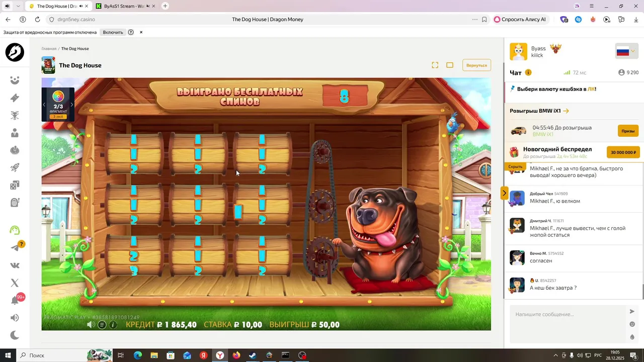Click The Dog House game thumbnail
This screenshot has width=644, height=362.
(48, 65)
